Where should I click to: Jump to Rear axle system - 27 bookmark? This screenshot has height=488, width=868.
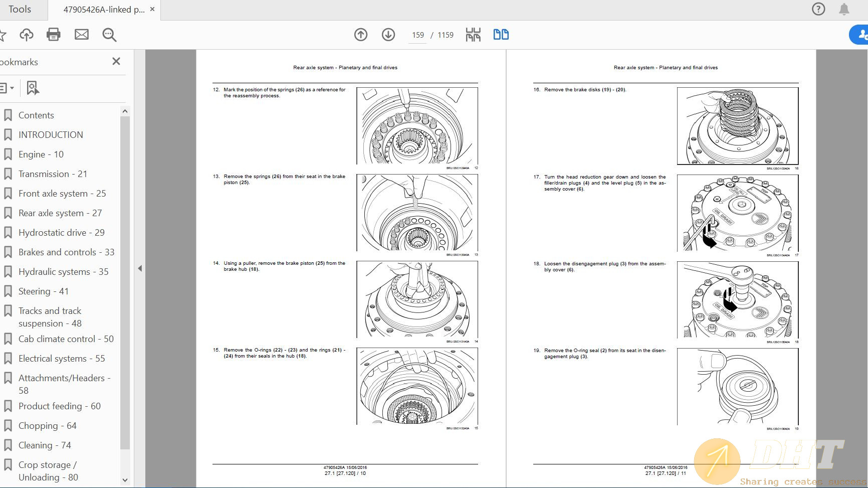(60, 213)
